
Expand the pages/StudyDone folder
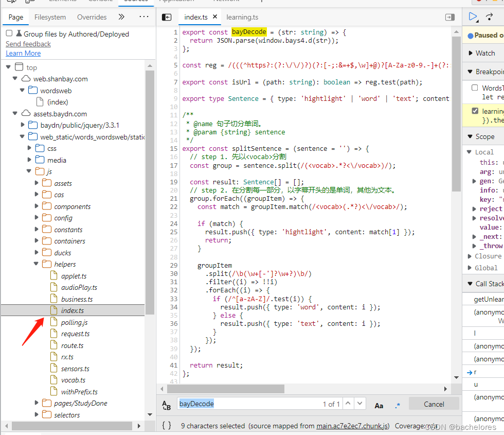[x=37, y=403]
